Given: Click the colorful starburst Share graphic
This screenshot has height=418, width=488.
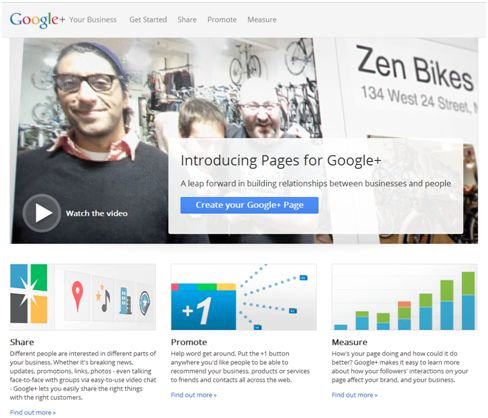Looking at the screenshot, I should coord(29,294).
